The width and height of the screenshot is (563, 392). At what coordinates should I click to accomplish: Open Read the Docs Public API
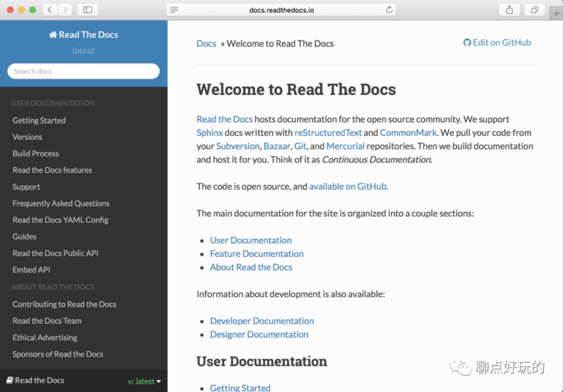click(x=55, y=253)
